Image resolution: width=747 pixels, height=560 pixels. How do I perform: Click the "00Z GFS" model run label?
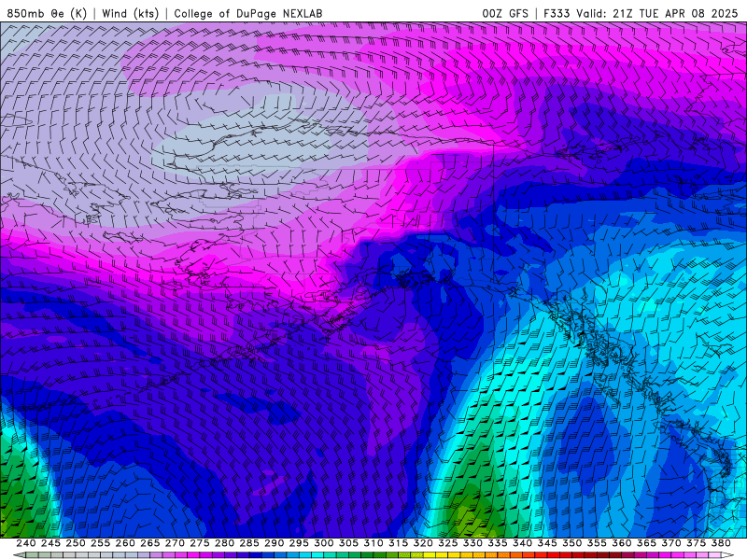505,13
